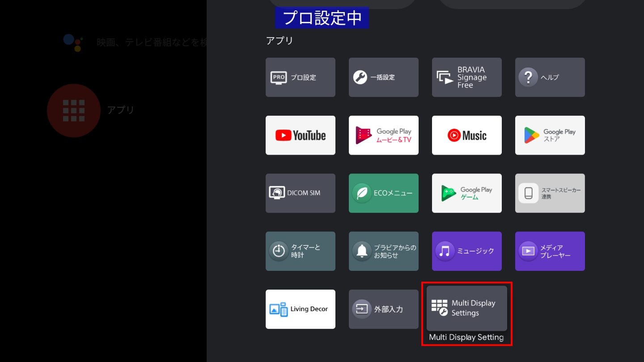This screenshot has width=644, height=362.
Task: Open the ECOメニュー tile
Action: tap(383, 193)
